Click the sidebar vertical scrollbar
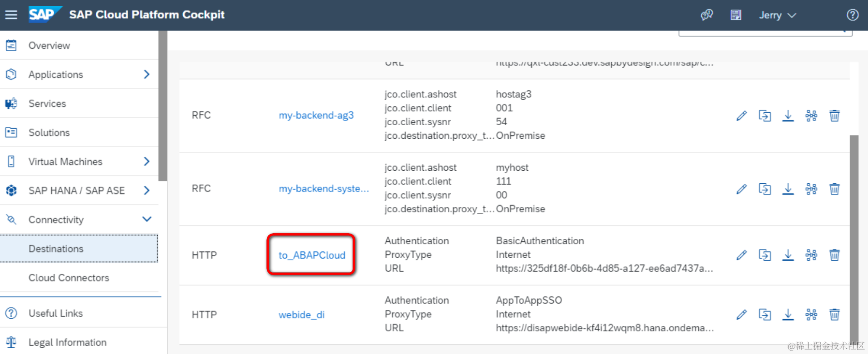 (163, 106)
